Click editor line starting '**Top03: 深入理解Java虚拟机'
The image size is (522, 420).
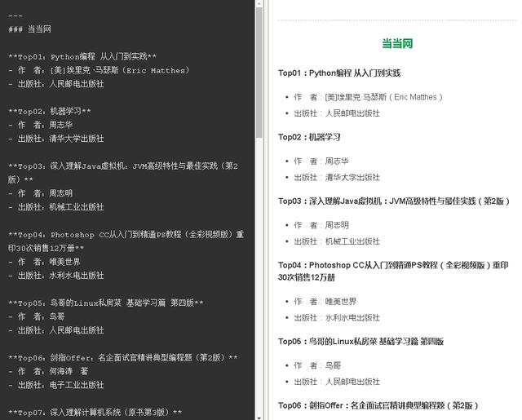tap(123, 173)
